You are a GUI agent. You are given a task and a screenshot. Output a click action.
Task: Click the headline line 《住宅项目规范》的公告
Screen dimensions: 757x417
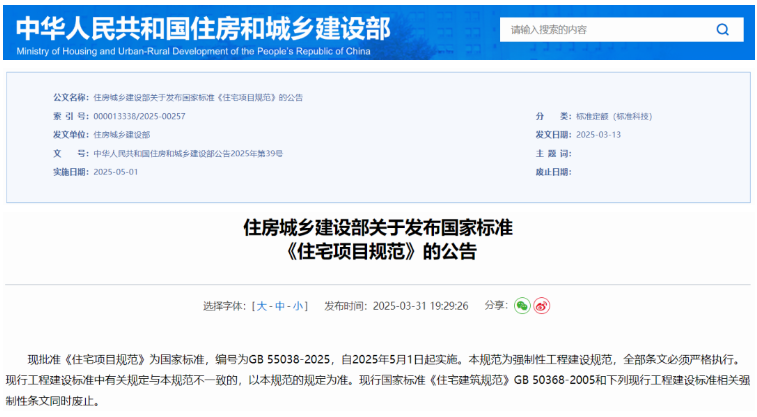coord(378,251)
